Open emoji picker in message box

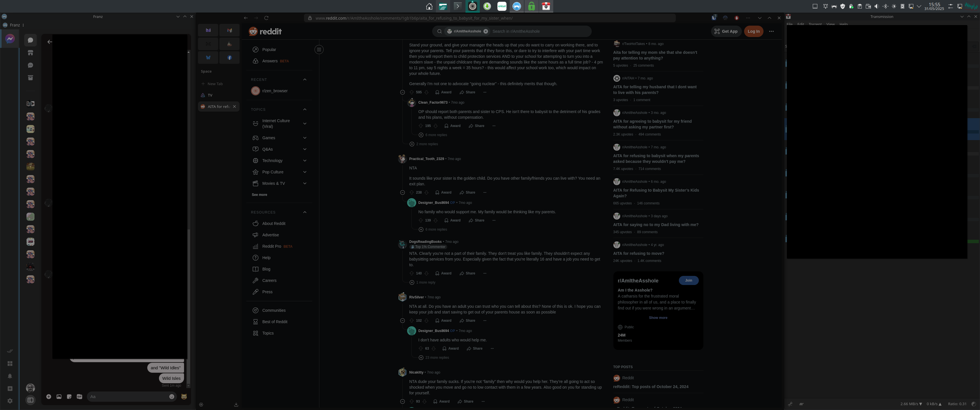pyautogui.click(x=171, y=397)
